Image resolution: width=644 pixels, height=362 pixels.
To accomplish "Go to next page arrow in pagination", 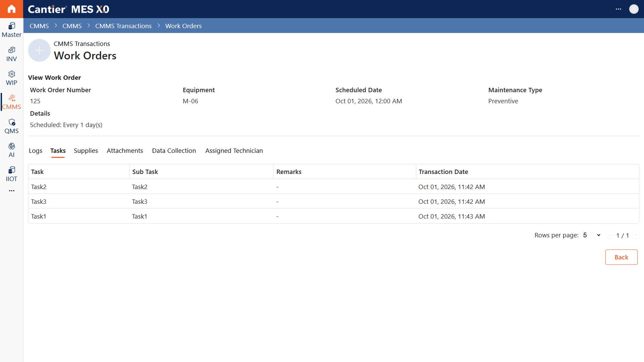I will point(636,235).
